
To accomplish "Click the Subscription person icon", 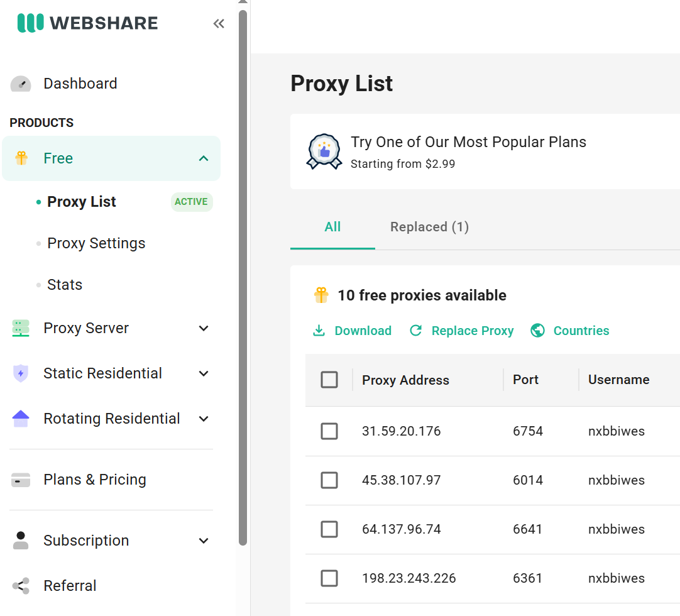I will pos(21,541).
